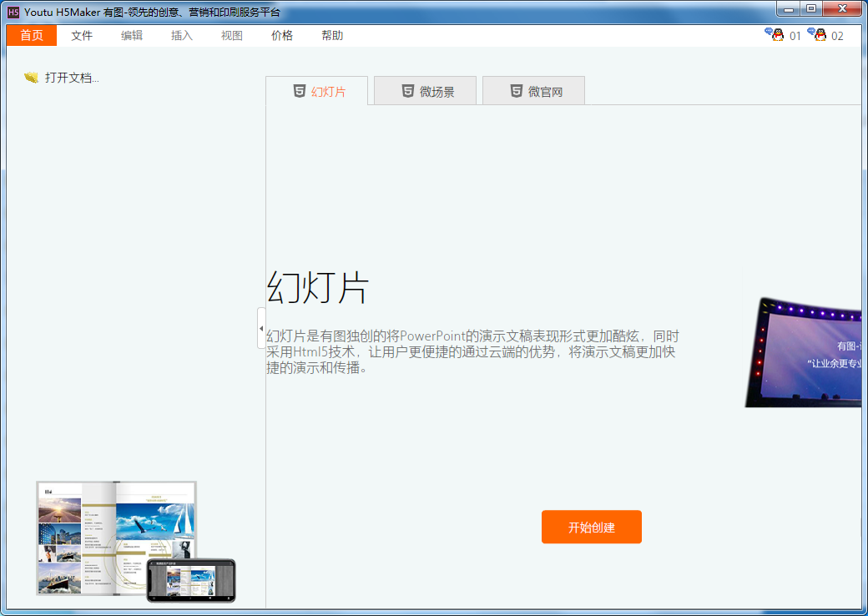This screenshot has height=616, width=868.
Task: Minimize the Youtu H5Maker window
Action: [x=788, y=9]
